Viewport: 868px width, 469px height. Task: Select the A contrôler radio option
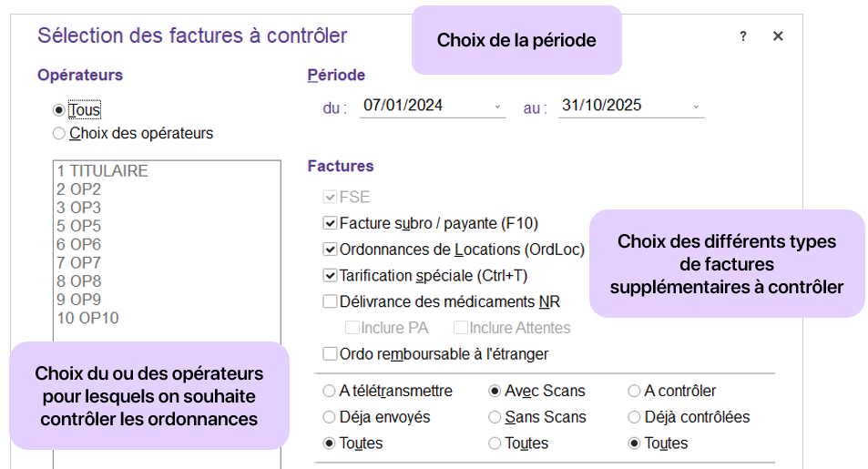pyautogui.click(x=634, y=392)
